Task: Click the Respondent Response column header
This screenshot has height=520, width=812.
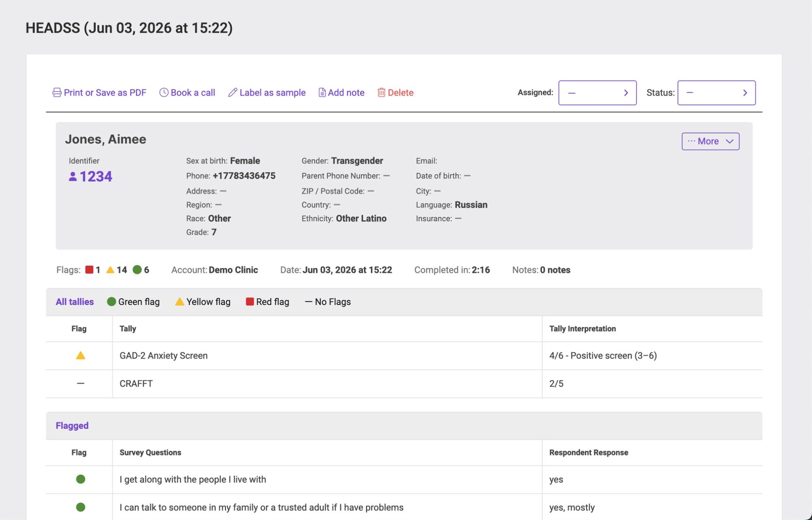Action: click(589, 452)
